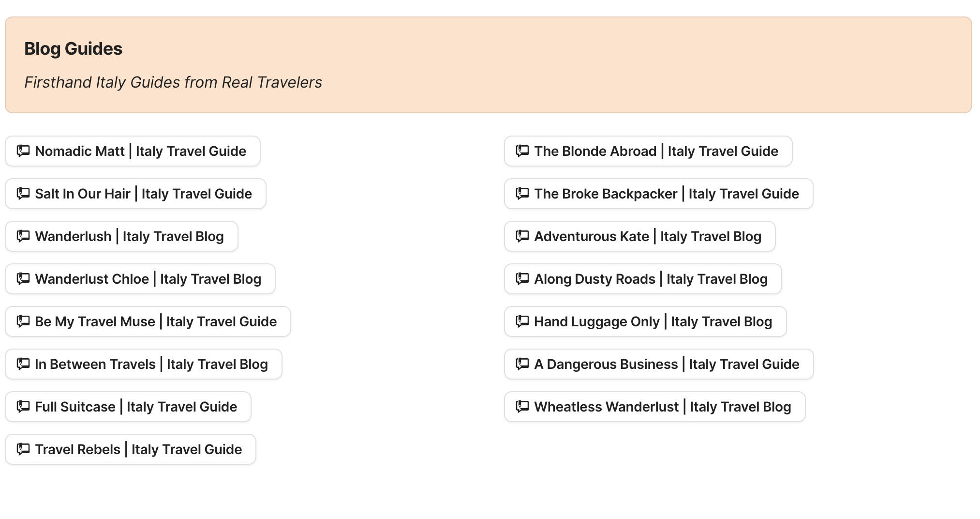Open the Adventurous Kate Italy Travel Blog
The width and height of the screenshot is (980, 519).
click(639, 236)
